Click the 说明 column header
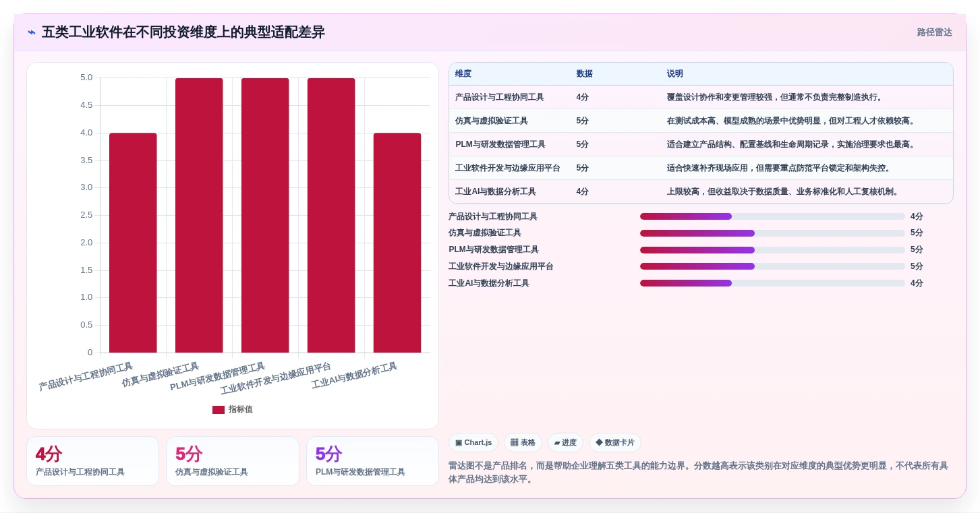The height and width of the screenshot is (513, 980). click(675, 74)
